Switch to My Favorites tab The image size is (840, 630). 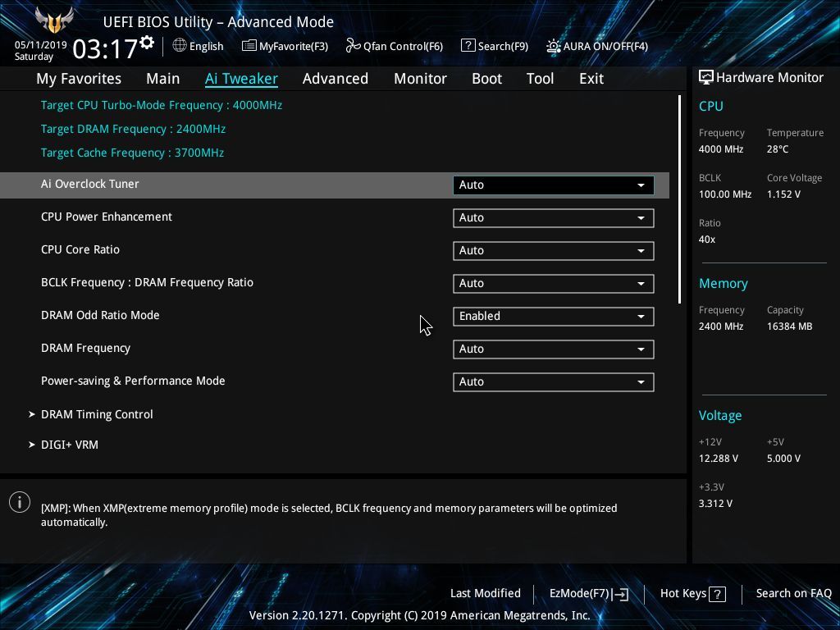coord(79,79)
